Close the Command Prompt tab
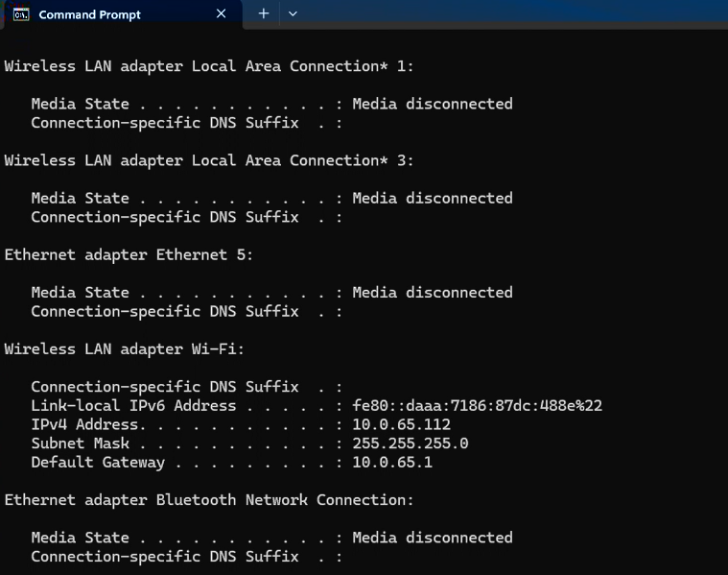728x575 pixels. pos(221,14)
